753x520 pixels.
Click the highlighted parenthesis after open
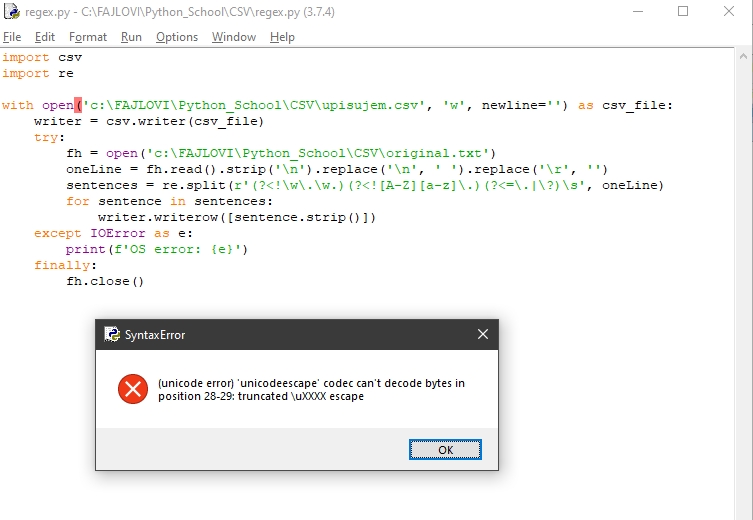point(78,105)
